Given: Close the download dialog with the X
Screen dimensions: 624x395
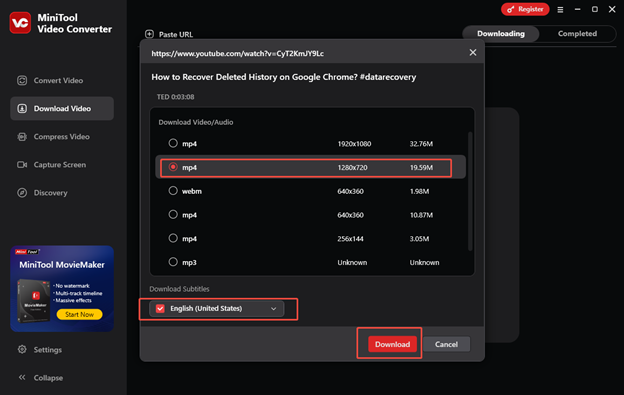Looking at the screenshot, I should pyautogui.click(x=473, y=53).
